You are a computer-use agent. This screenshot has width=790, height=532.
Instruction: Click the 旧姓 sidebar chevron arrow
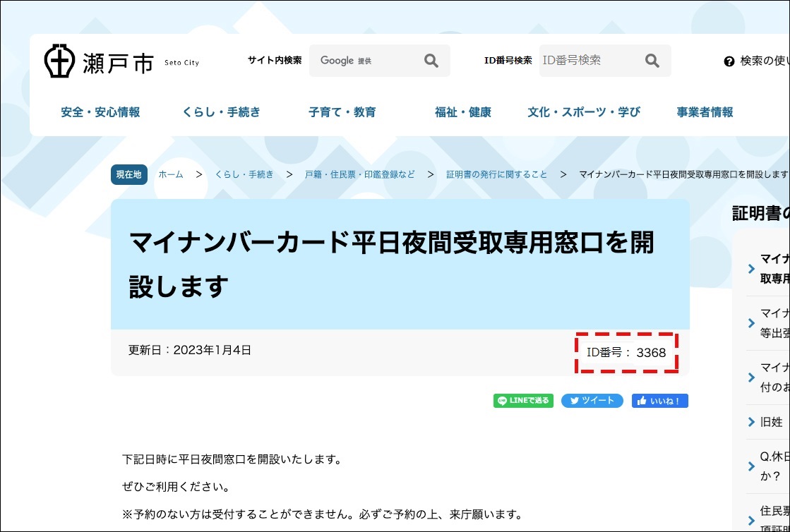tap(751, 422)
